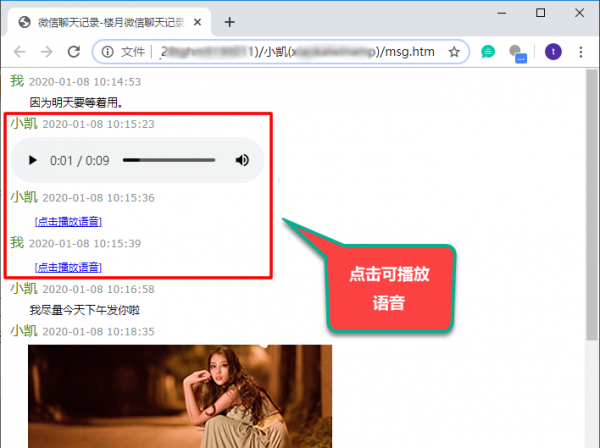Open the purple user profile avatar
This screenshot has height=448, width=600.
pyautogui.click(x=553, y=52)
